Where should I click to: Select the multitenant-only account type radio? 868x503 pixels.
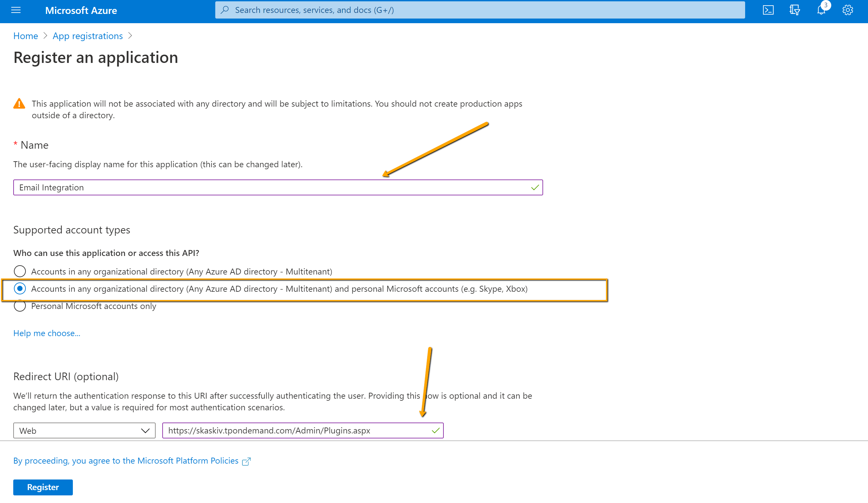pos(20,271)
